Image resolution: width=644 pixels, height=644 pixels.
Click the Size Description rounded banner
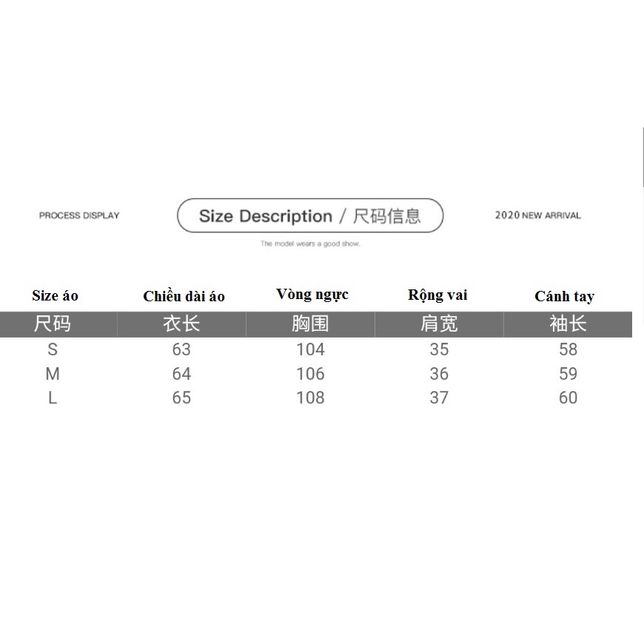point(310,215)
